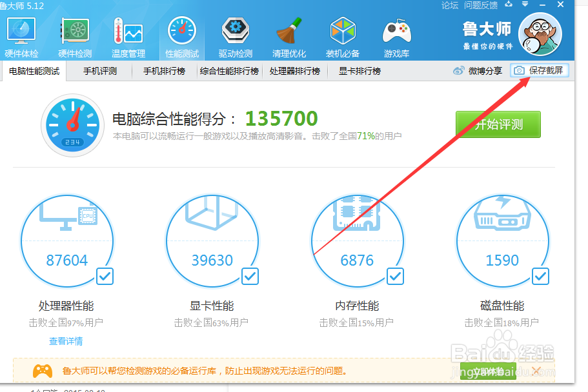Click the overall score 135700
Screen dimensions: 588x392
click(281, 119)
